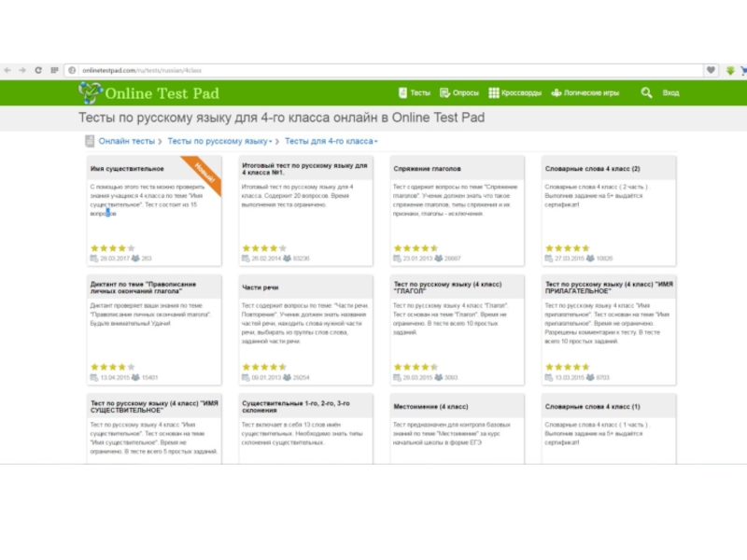
Task: Click the browser reload button
Action: click(38, 70)
